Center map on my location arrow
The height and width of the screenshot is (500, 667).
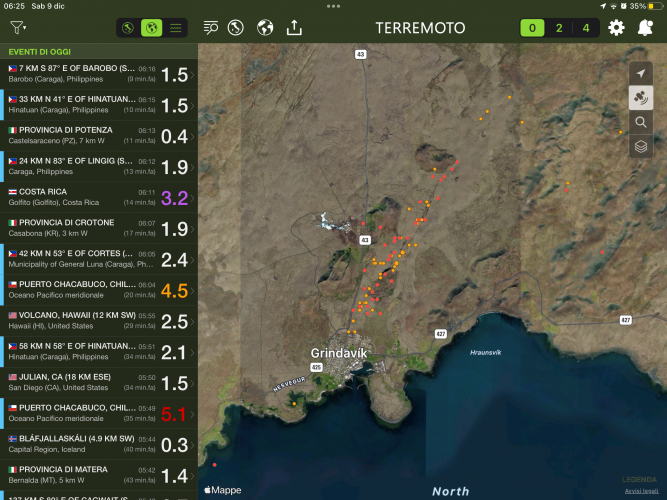click(x=641, y=74)
